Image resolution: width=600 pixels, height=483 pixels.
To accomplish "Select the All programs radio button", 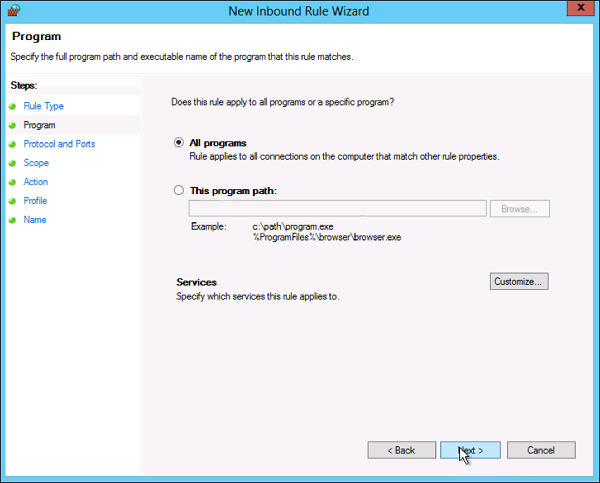I will pyautogui.click(x=179, y=143).
